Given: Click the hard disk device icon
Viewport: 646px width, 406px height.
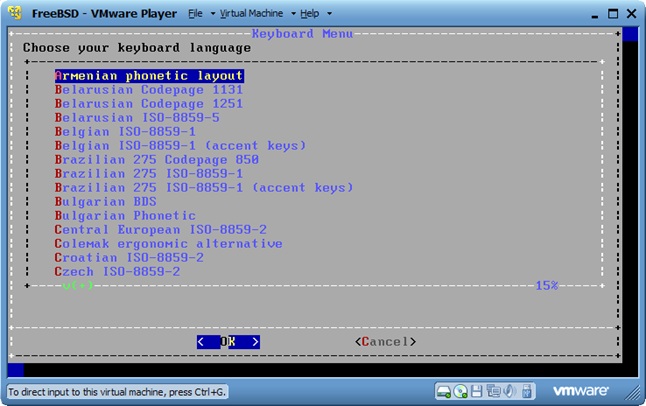Looking at the screenshot, I should click(444, 391).
